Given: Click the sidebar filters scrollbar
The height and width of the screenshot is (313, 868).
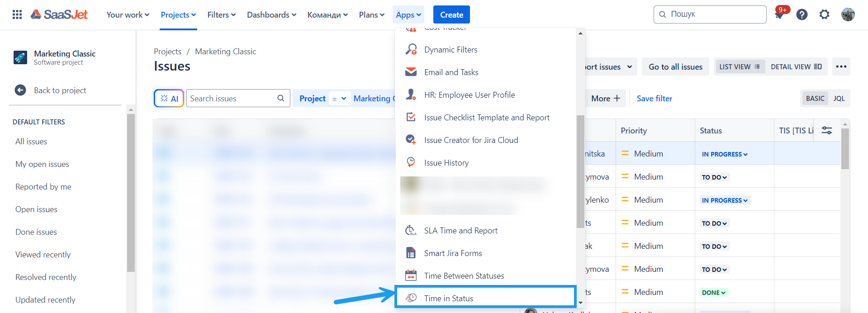Looking at the screenshot, I should (131, 193).
